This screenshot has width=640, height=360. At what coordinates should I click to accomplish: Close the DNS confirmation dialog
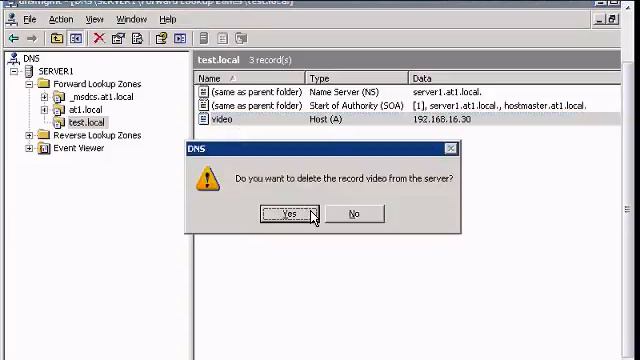451,149
